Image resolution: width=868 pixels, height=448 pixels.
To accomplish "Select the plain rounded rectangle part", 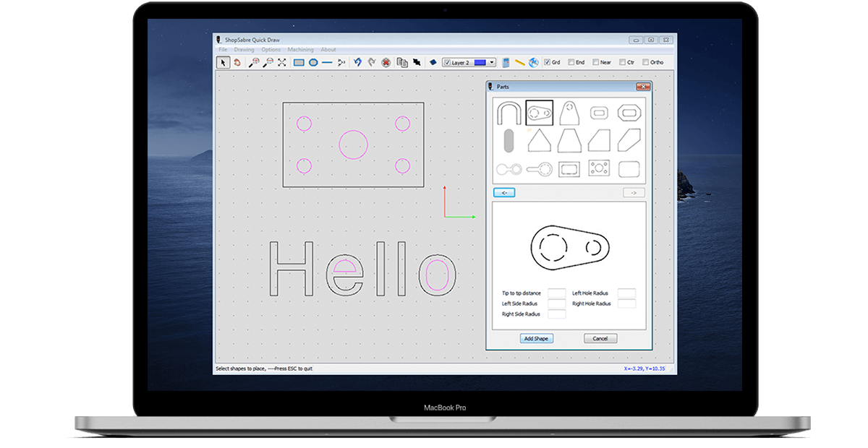I will tap(629, 169).
